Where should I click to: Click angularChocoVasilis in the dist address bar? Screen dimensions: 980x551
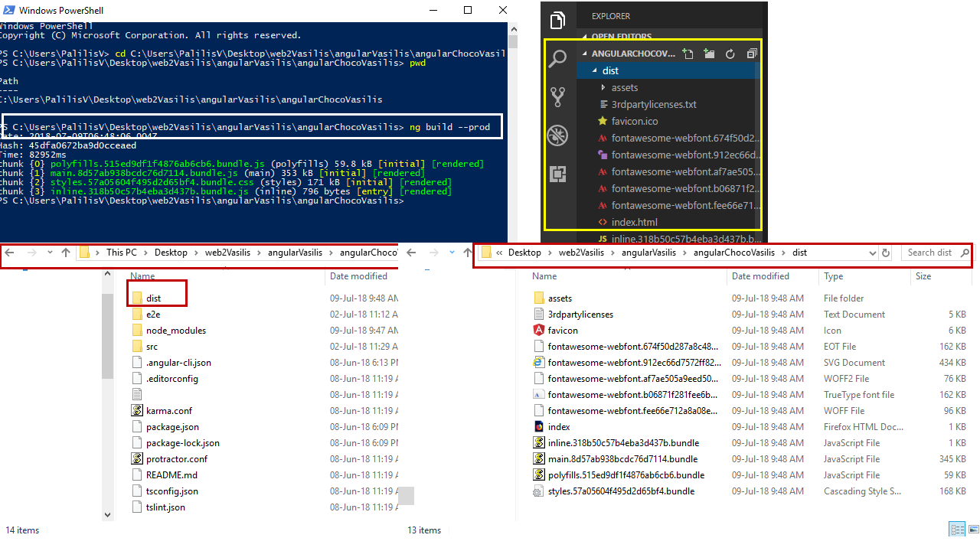[x=734, y=253]
